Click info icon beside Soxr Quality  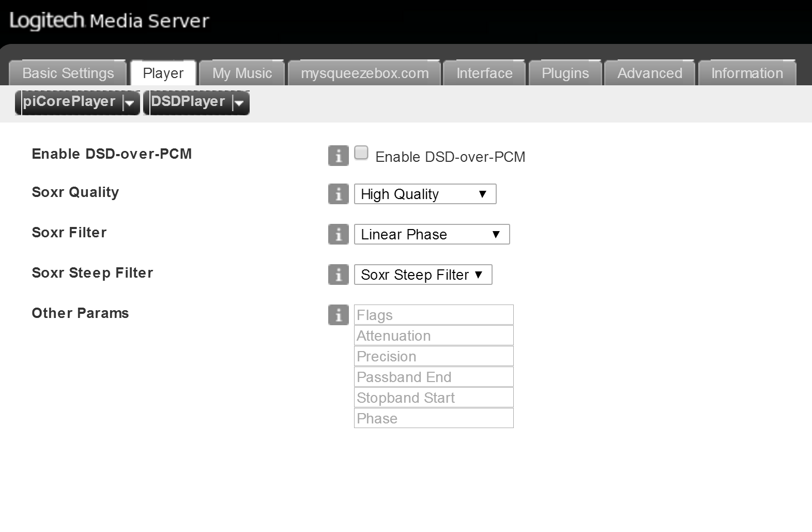click(x=339, y=194)
